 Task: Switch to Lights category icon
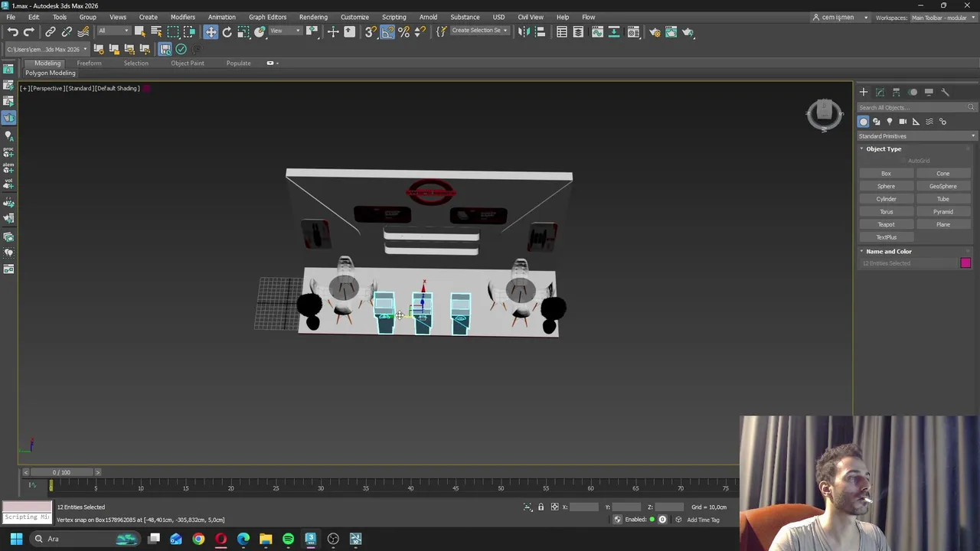pyautogui.click(x=890, y=122)
